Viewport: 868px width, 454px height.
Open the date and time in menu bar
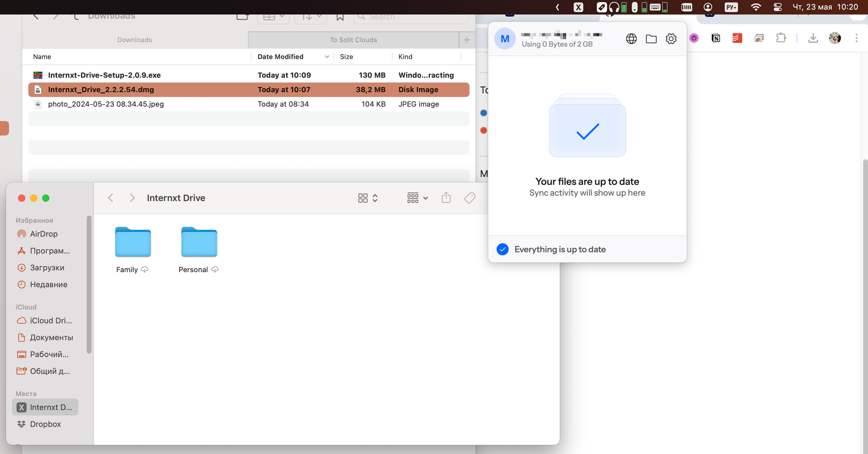point(825,7)
